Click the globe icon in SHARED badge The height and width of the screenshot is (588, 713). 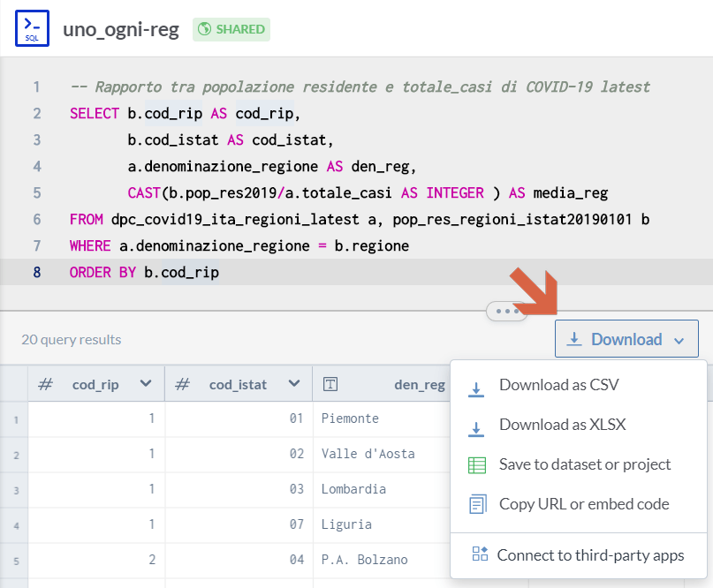pos(205,29)
